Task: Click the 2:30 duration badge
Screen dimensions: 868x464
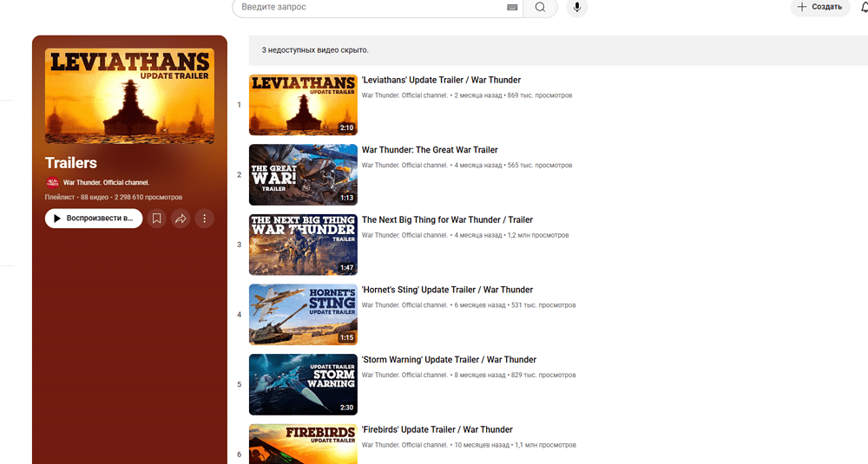Action: (x=346, y=408)
